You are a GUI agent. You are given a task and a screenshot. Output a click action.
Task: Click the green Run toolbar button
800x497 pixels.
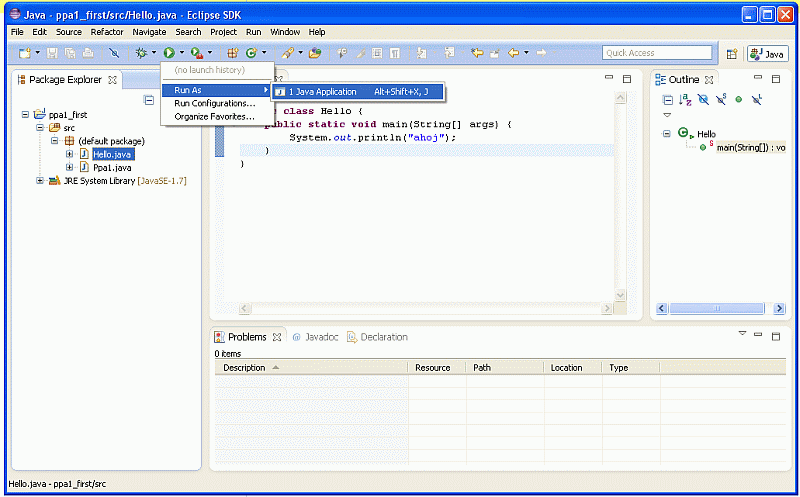[169, 53]
